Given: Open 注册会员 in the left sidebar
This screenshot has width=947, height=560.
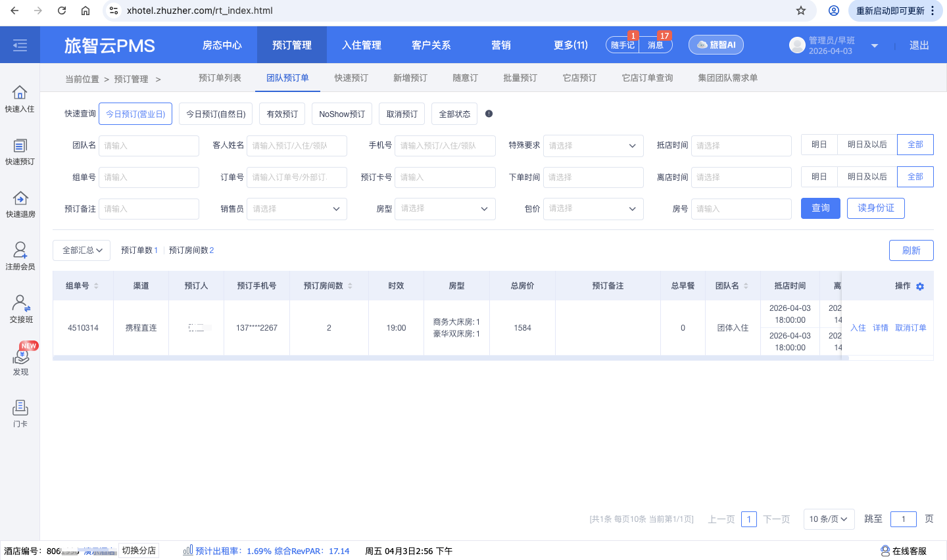Looking at the screenshot, I should pos(20,257).
